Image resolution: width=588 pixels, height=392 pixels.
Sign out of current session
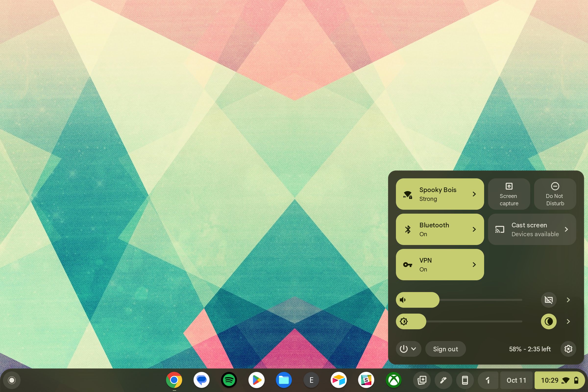445,349
